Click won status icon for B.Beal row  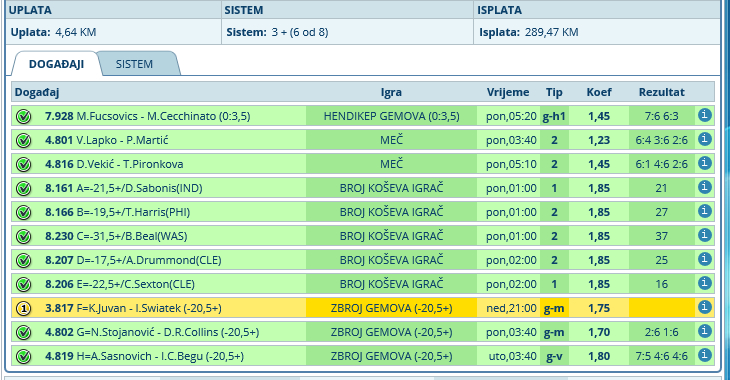coord(23,237)
